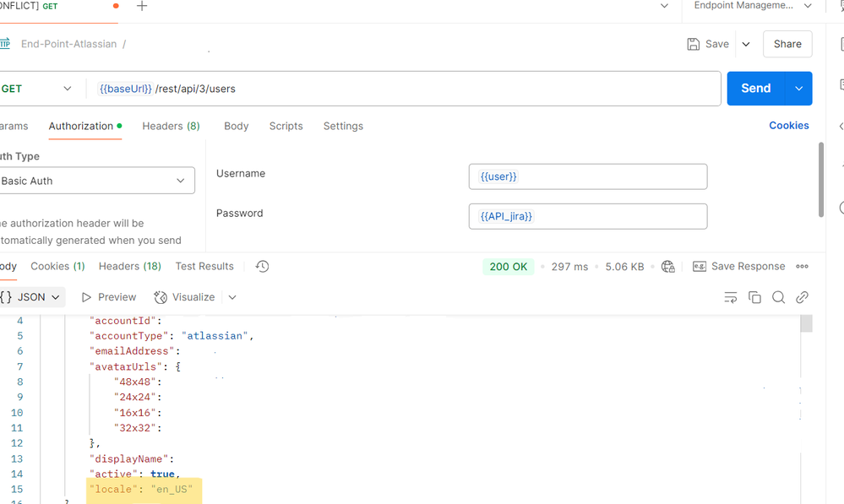
Task: Click the End-Point-Atlassian breadcrumb
Action: click(x=69, y=44)
